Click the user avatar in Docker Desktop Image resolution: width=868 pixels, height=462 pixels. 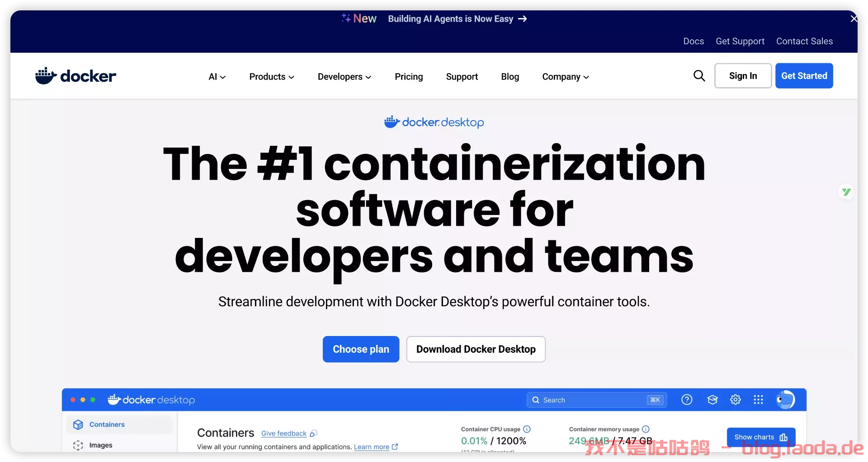point(785,400)
